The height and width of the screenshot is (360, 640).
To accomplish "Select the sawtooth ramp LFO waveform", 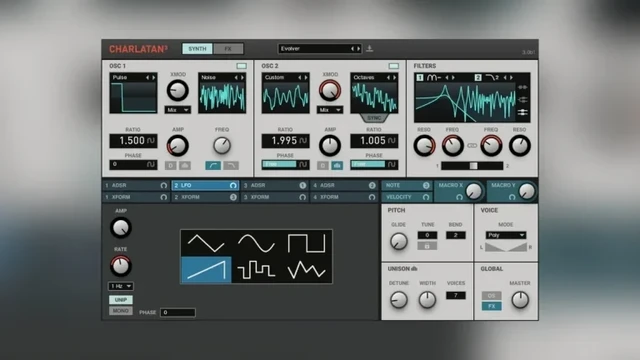I will [x=206, y=270].
